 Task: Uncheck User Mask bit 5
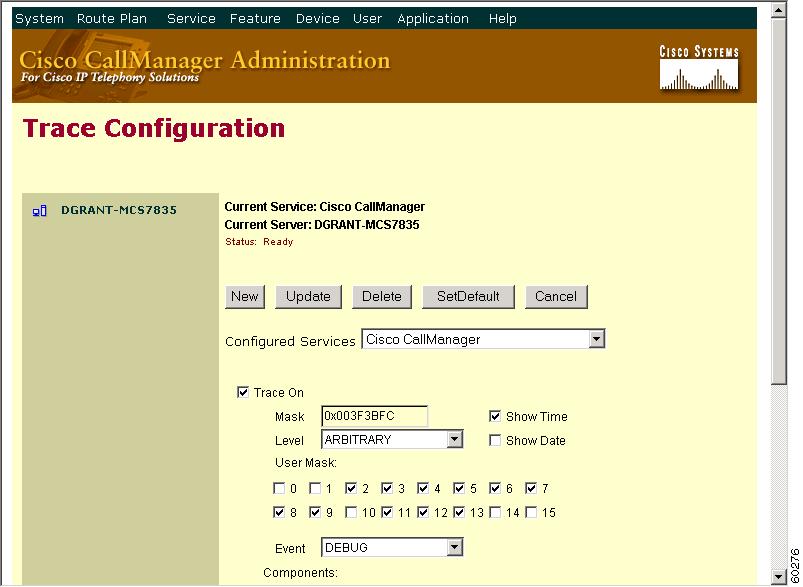(459, 488)
